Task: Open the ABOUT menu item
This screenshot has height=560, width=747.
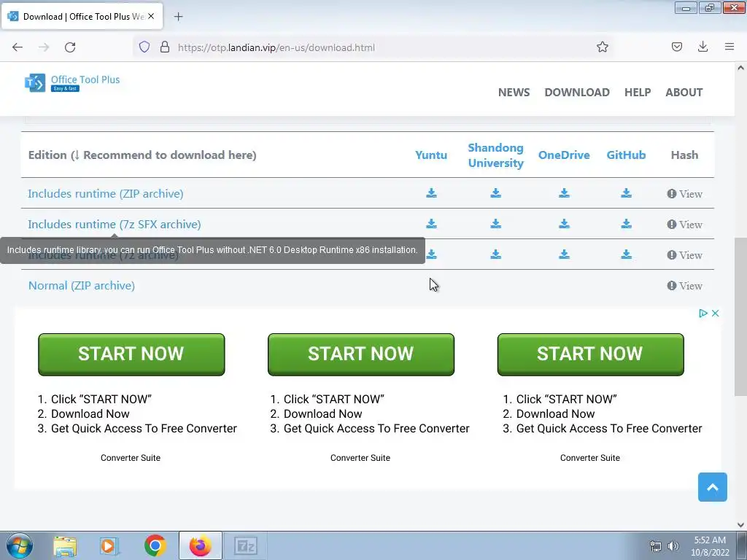Action: (684, 93)
